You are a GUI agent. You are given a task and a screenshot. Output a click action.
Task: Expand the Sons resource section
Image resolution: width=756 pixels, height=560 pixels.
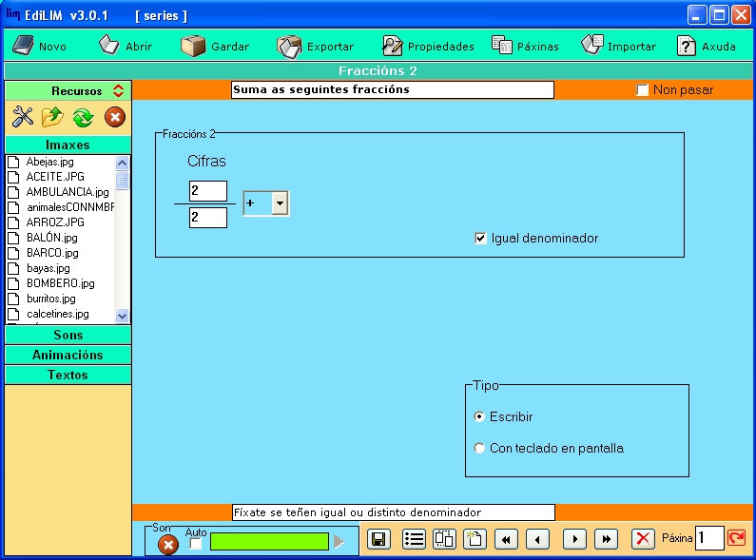(x=68, y=335)
